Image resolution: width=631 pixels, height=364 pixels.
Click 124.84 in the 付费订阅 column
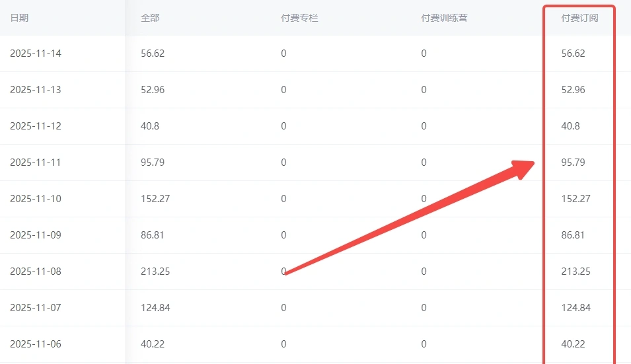(575, 308)
